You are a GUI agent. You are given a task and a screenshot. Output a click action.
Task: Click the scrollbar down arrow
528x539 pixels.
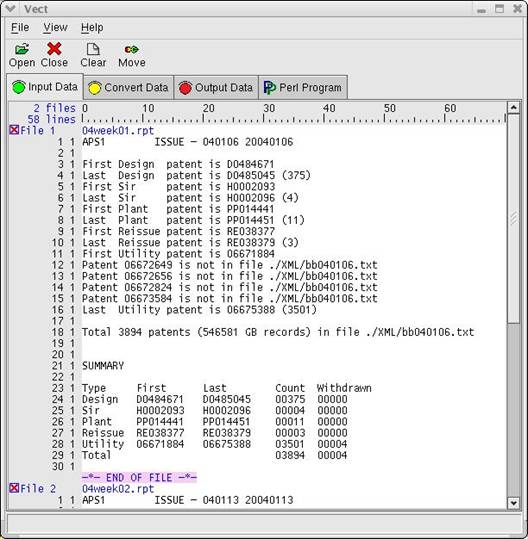coord(514,503)
